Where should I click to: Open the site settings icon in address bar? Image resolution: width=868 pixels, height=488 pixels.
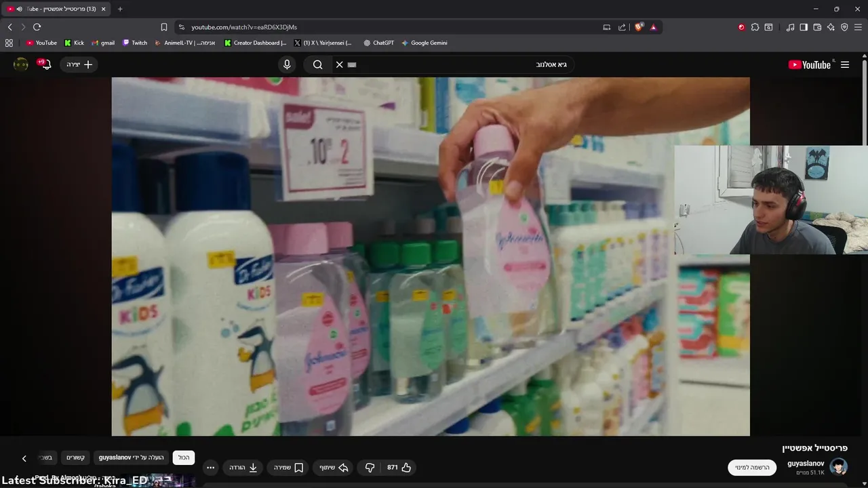click(181, 27)
